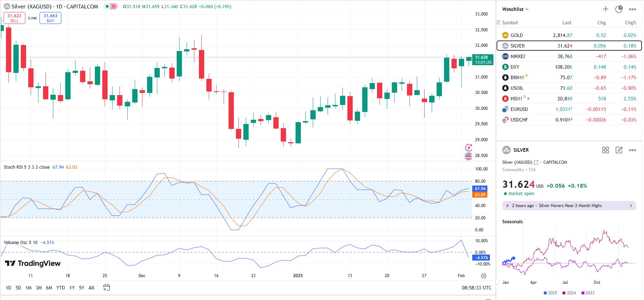
Task: Toggle the flag column header in watchlist
Action: coord(499,23)
